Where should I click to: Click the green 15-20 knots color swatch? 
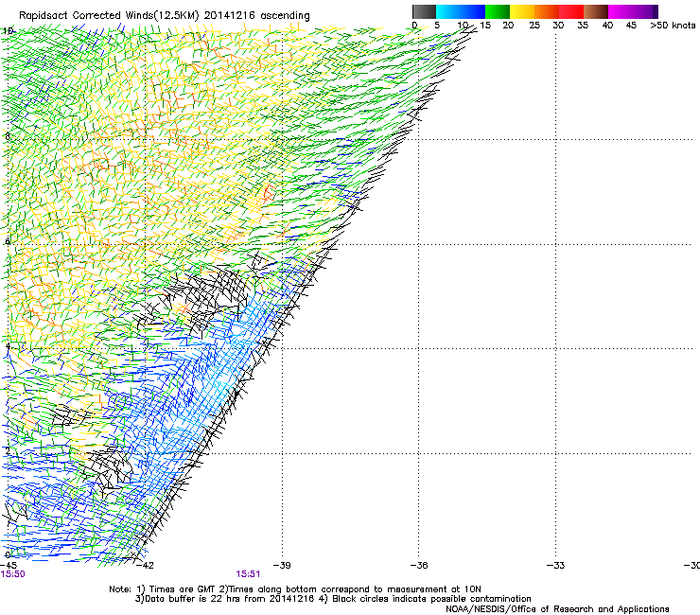[x=497, y=11]
